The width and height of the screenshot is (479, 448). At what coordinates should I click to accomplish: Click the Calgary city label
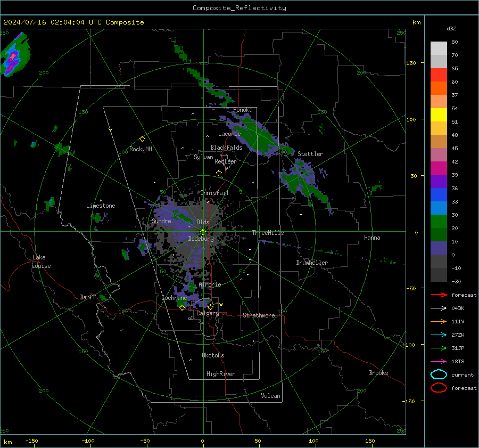[x=208, y=313]
